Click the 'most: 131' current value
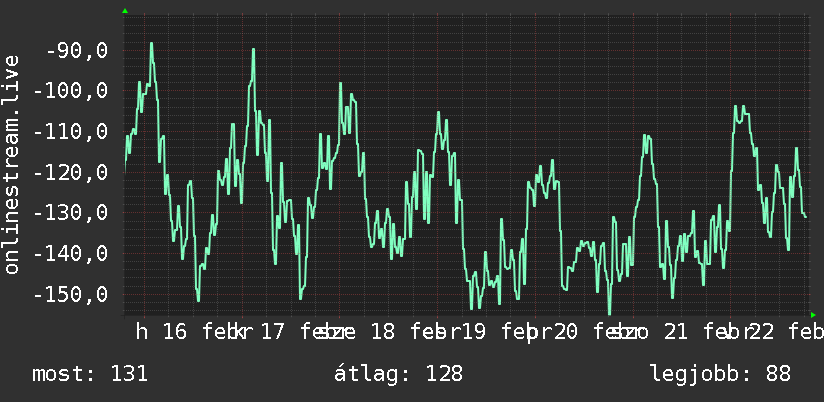 pyautogui.click(x=90, y=374)
